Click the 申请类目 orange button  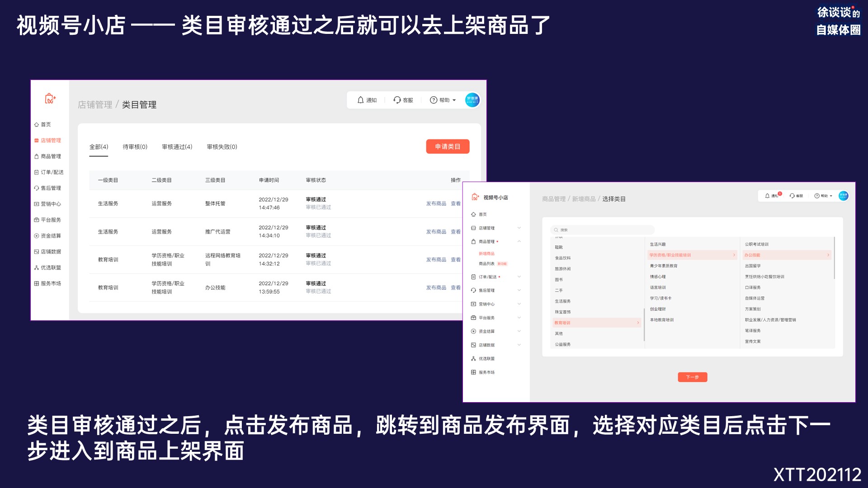(447, 146)
